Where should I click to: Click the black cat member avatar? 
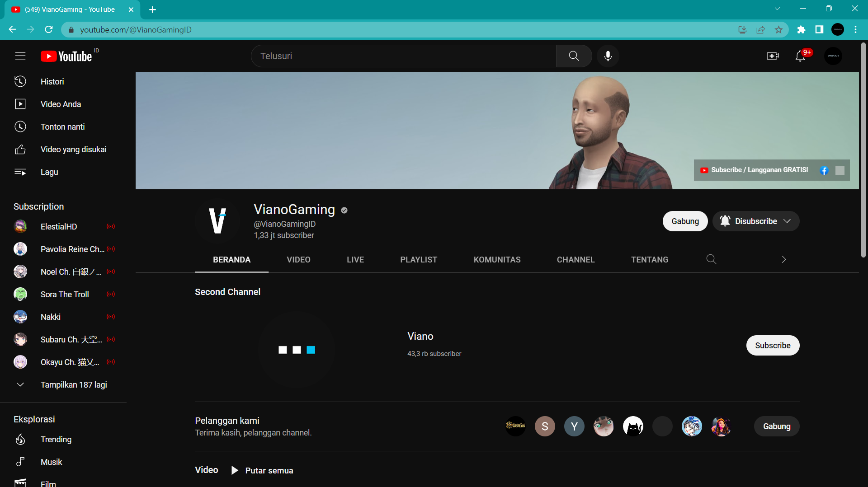pyautogui.click(x=633, y=426)
